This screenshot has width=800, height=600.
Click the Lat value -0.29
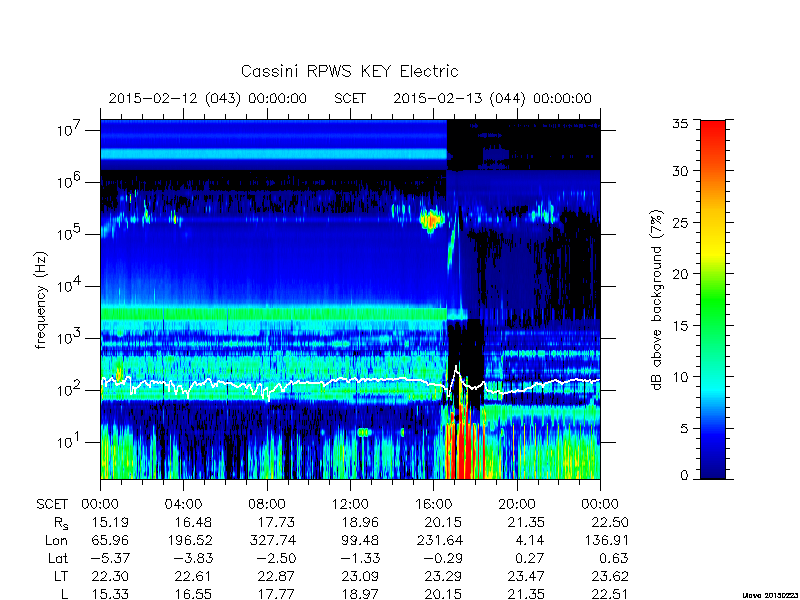point(443,558)
